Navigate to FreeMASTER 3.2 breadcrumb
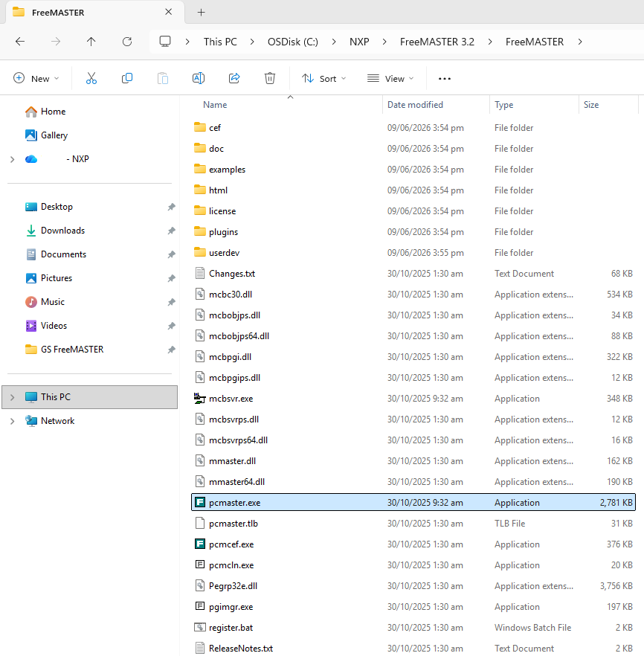Screen dimensions: 644x656 tap(437, 42)
